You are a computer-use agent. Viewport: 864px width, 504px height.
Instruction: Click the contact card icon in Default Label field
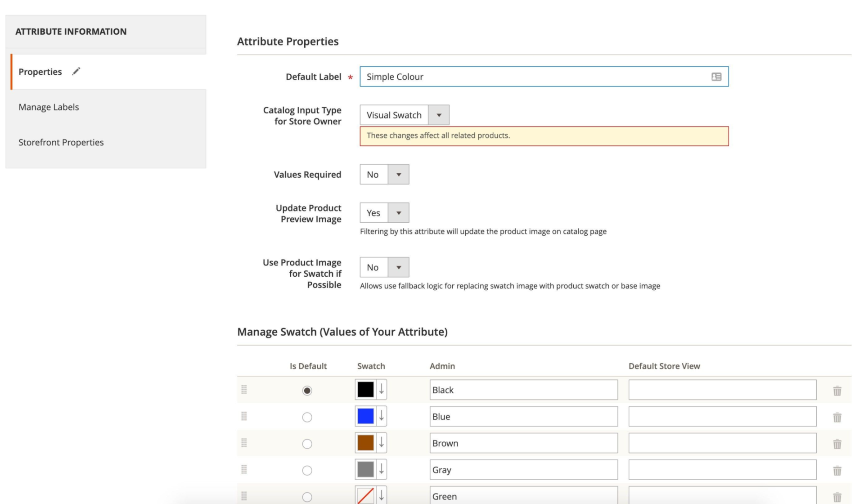pyautogui.click(x=715, y=76)
